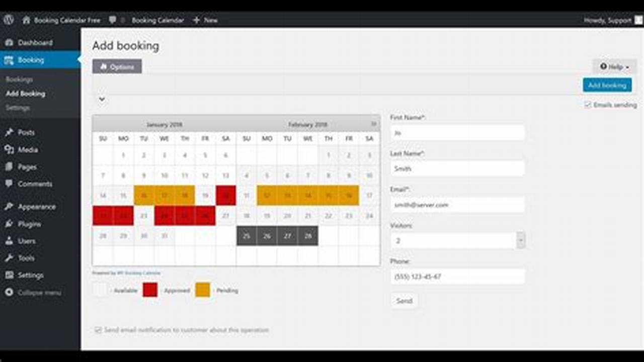
Task: Click the Booking Calendar icon in admin bar
Action: tap(124, 20)
